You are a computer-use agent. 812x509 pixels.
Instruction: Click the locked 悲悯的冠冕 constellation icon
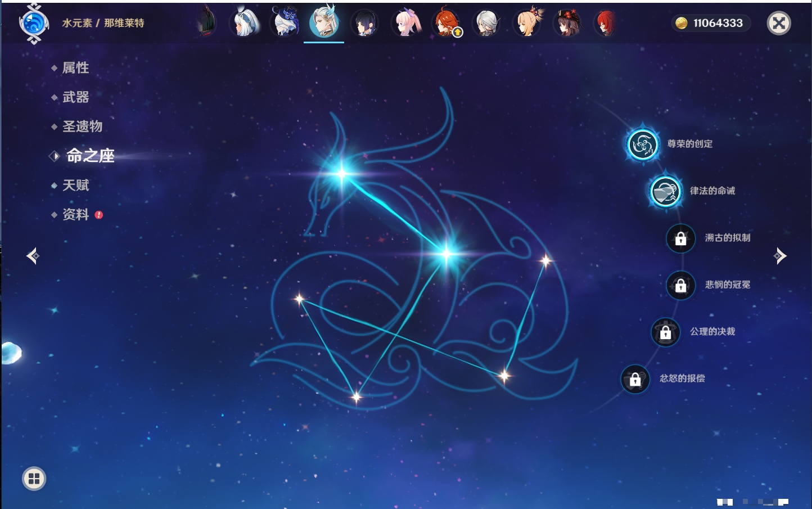(680, 285)
